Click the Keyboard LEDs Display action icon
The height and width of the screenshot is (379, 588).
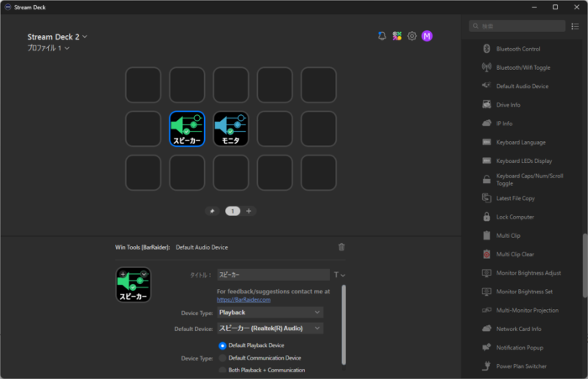click(x=486, y=161)
